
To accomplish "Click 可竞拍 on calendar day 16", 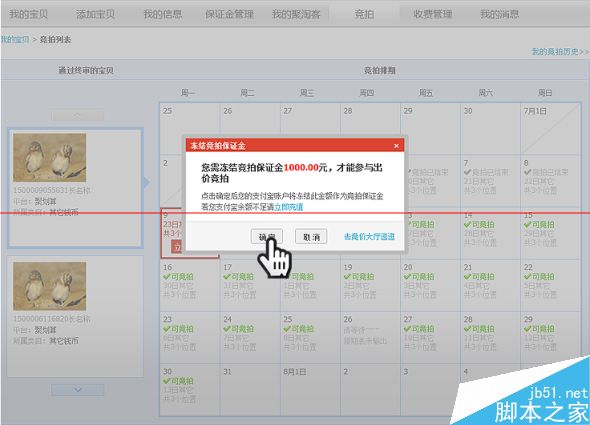I will [x=178, y=276].
